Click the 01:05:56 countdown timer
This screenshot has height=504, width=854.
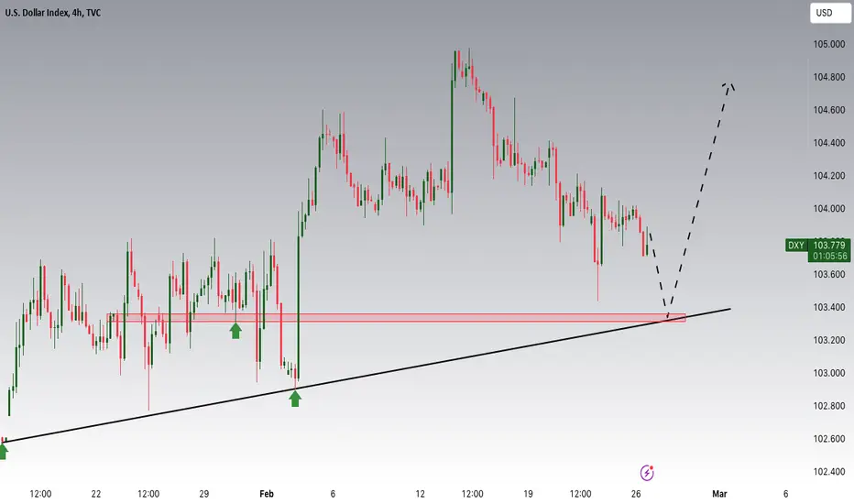(x=829, y=256)
